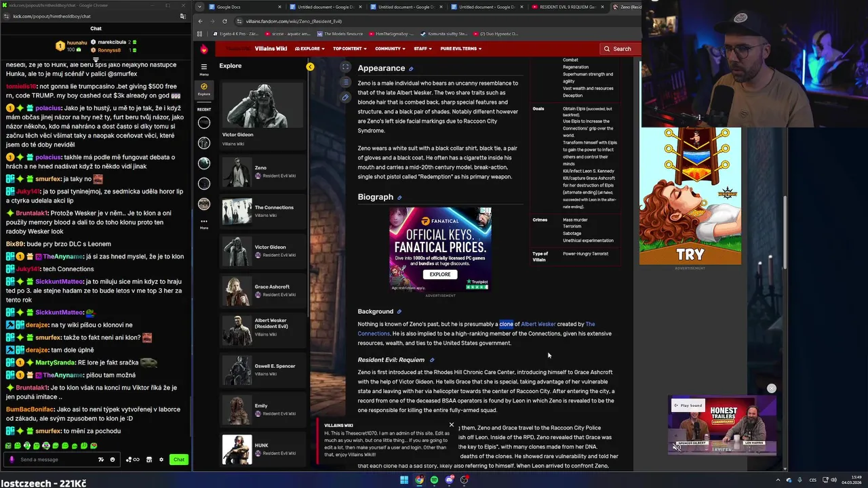Screen dimensions: 868x488
Task: Open Komunita služby Steam bookmark
Action: 444,34
